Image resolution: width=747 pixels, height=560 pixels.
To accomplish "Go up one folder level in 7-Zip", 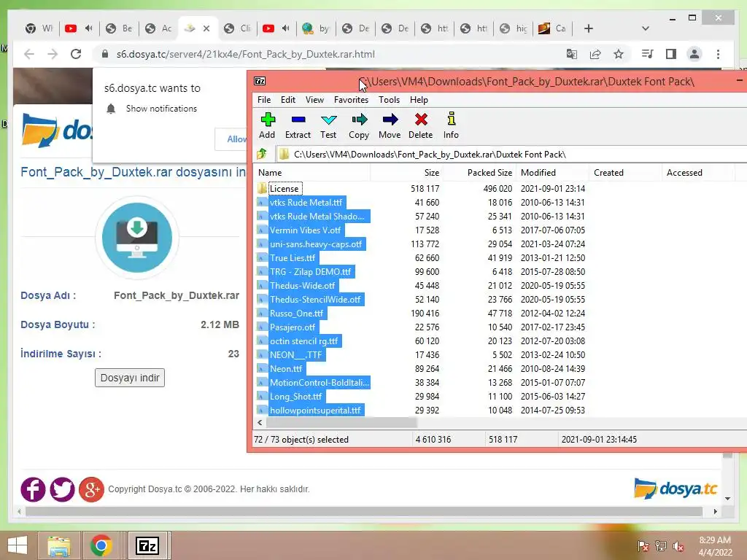I will pos(262,154).
